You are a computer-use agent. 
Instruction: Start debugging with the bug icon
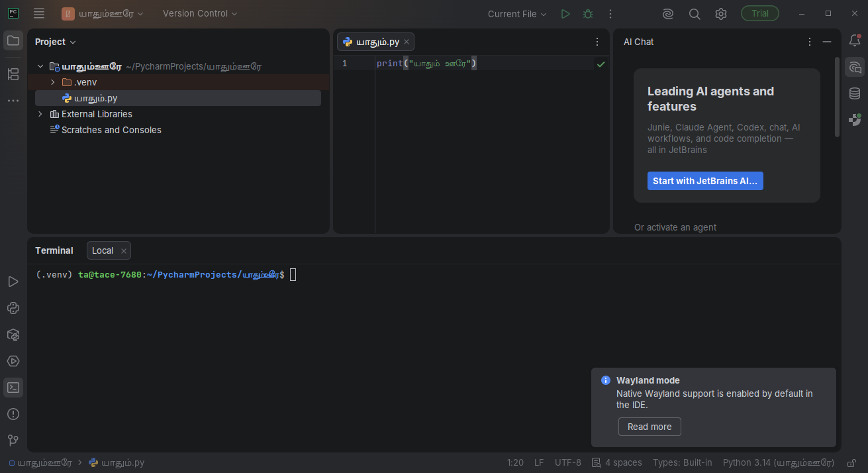pyautogui.click(x=587, y=14)
